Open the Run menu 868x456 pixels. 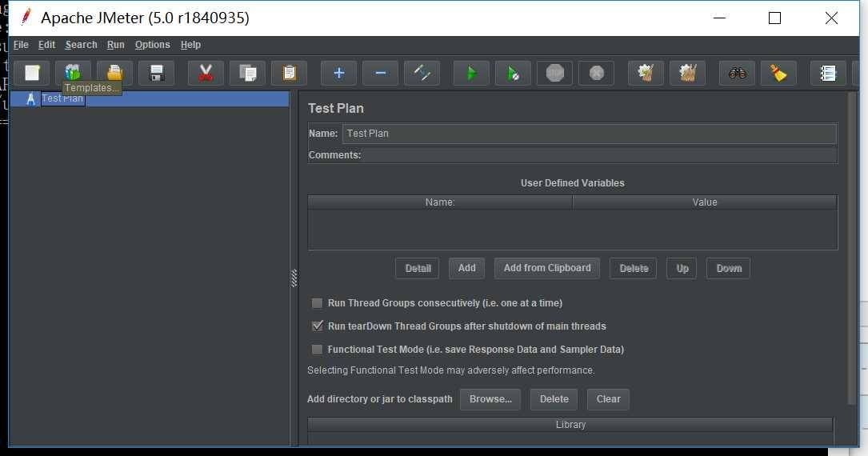pyautogui.click(x=116, y=45)
